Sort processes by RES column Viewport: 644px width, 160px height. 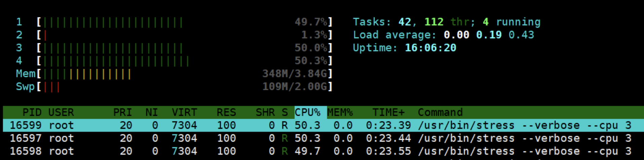click(226, 112)
